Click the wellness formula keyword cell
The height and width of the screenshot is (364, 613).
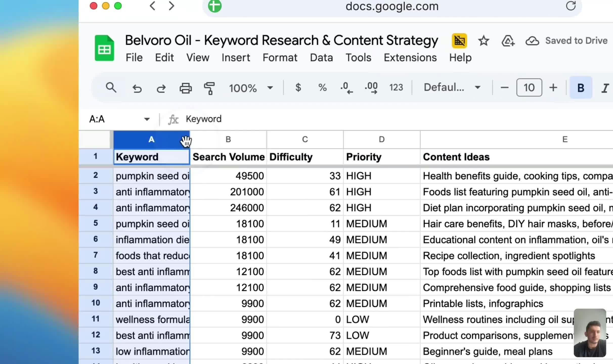pyautogui.click(x=152, y=319)
